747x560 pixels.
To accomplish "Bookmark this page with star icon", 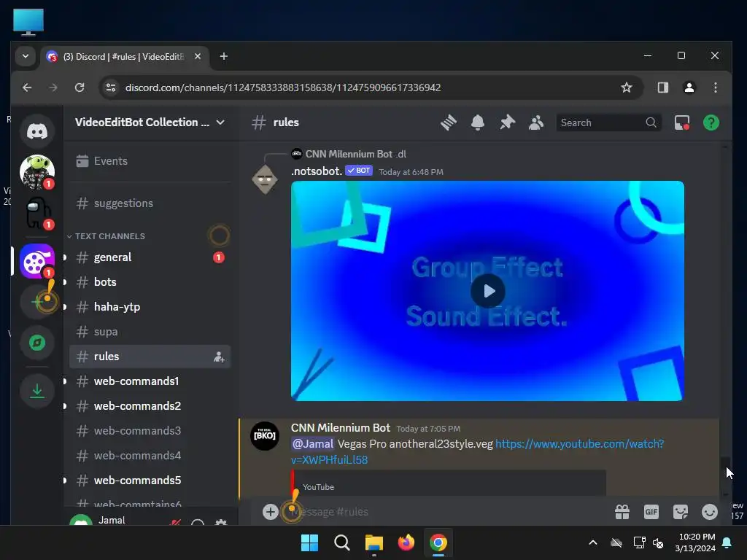I will pos(627,87).
